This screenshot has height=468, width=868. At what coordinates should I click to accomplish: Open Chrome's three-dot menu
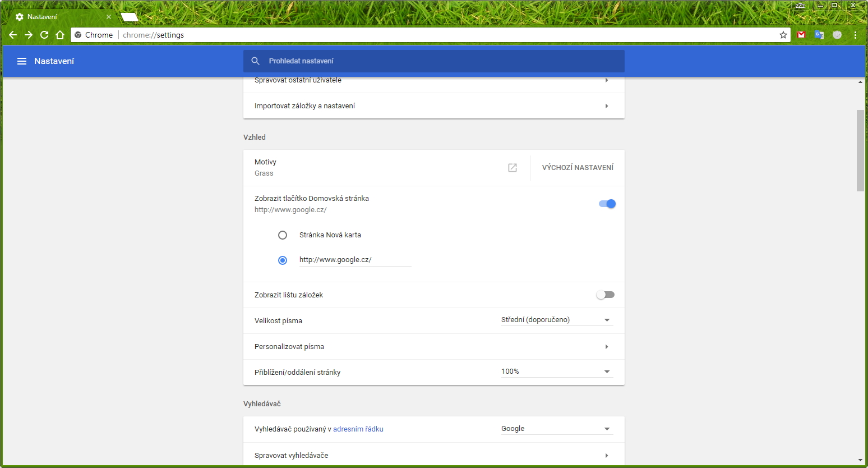click(x=855, y=35)
